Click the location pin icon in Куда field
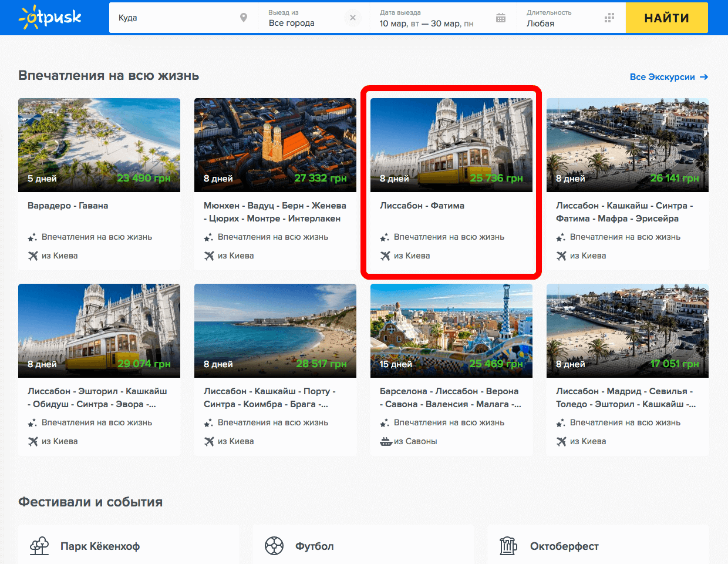The width and height of the screenshot is (728, 564). pos(244,18)
